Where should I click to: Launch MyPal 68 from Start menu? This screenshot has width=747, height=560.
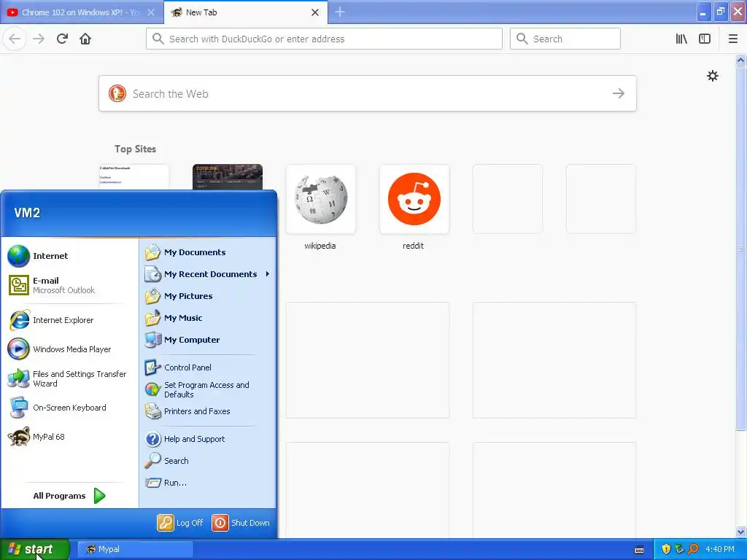pyautogui.click(x=69, y=437)
